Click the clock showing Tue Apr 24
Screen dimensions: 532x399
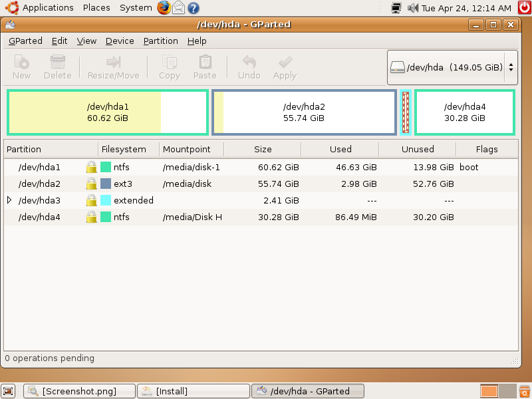point(466,8)
